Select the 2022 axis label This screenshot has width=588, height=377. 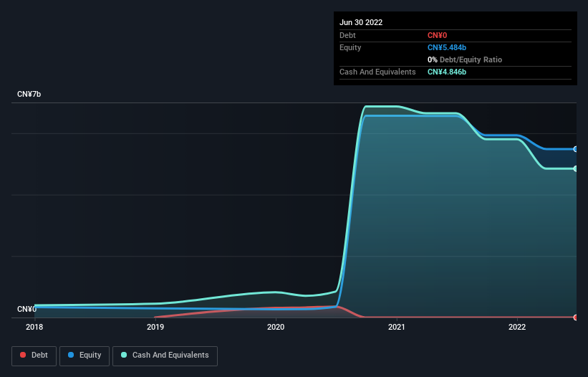[x=517, y=327]
